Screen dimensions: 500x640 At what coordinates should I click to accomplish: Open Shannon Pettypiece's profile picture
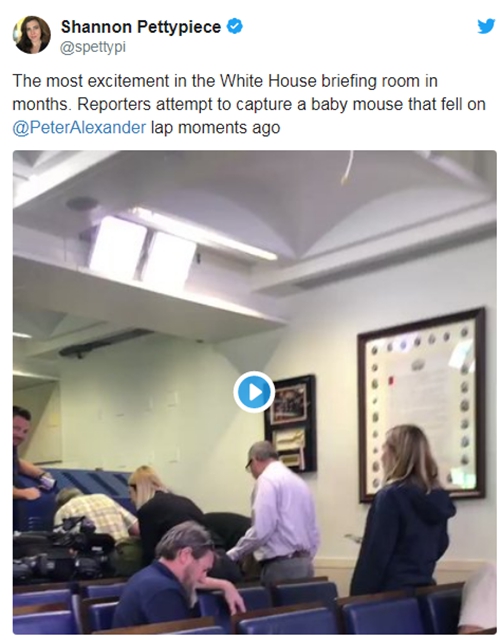pyautogui.click(x=32, y=35)
